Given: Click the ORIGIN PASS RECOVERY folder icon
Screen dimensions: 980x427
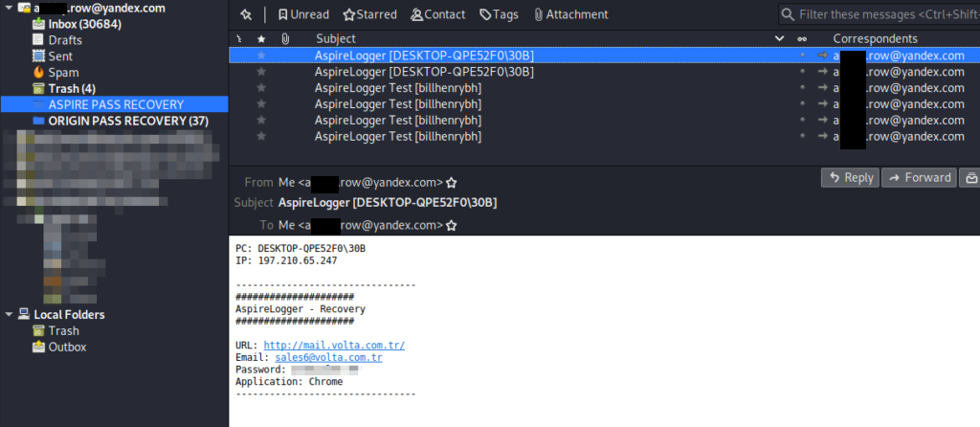Looking at the screenshot, I should (38, 121).
